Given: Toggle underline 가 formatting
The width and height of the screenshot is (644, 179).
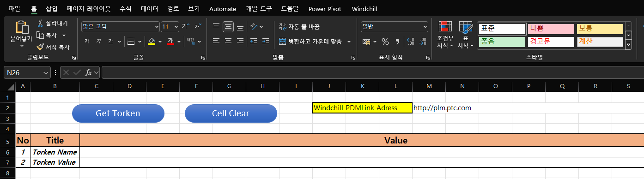Looking at the screenshot, I should 110,42.
